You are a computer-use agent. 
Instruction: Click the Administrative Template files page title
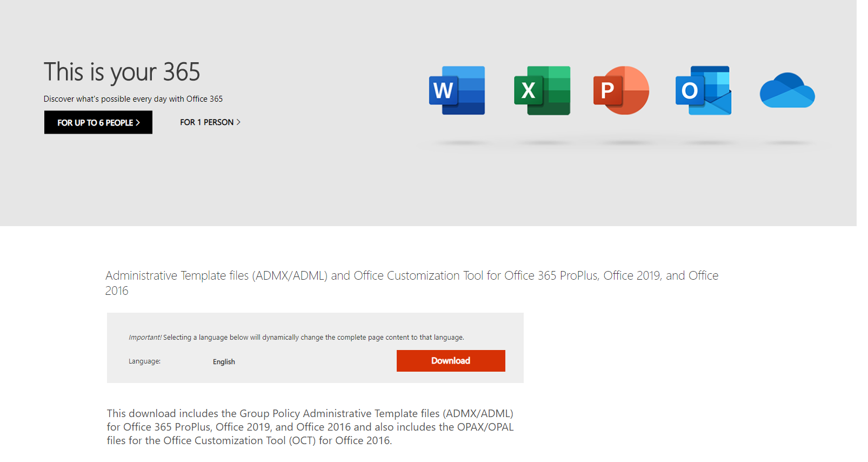click(x=411, y=276)
